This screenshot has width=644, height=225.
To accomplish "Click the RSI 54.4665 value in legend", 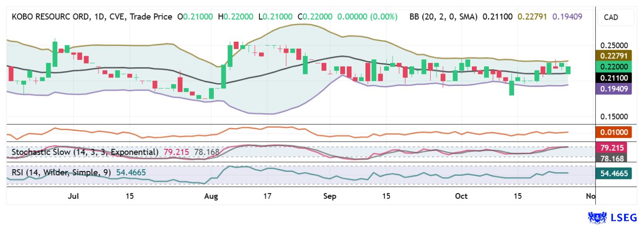I will tap(131, 172).
